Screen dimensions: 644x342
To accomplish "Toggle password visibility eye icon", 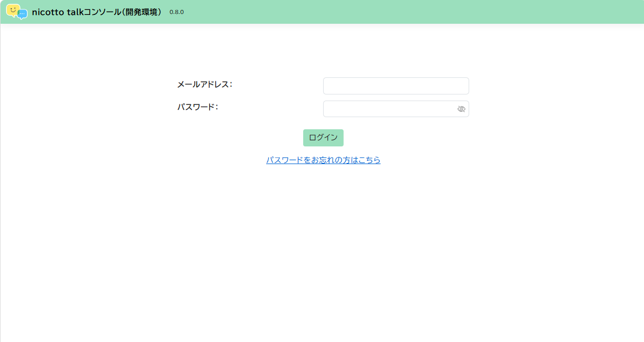I will pyautogui.click(x=461, y=109).
